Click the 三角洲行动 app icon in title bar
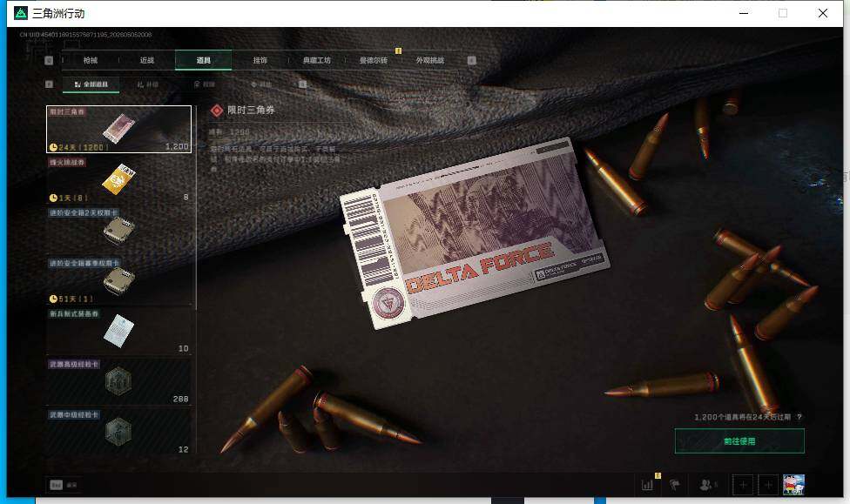This screenshot has height=504, width=850. coord(21,13)
